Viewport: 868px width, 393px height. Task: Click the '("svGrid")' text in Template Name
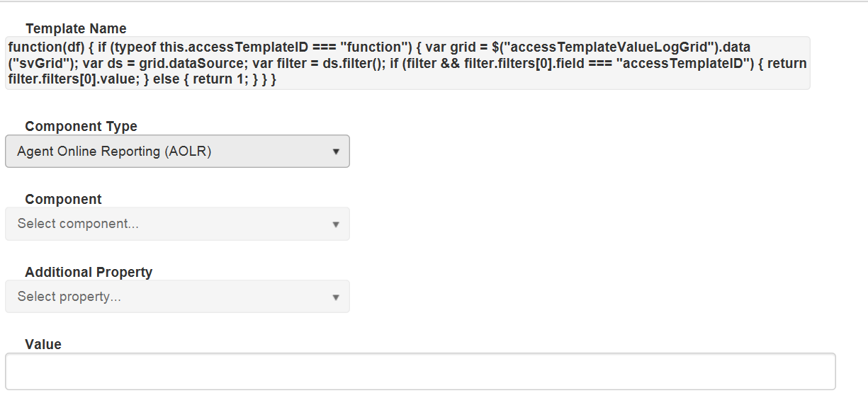[x=37, y=63]
